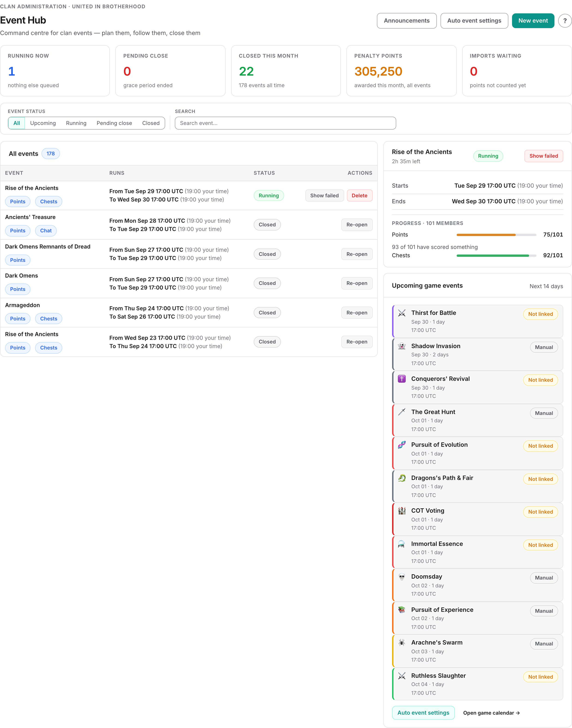
Task: Click the Penalty Points value 305,250
Action: pyautogui.click(x=378, y=71)
